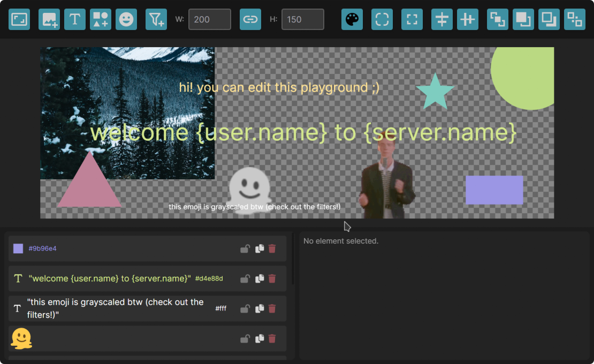Image resolution: width=594 pixels, height=364 pixels.
Task: Center element horizontally on canvas
Action: pyautogui.click(x=467, y=19)
